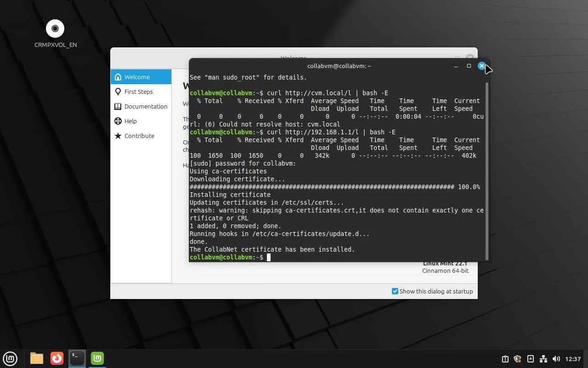588x368 pixels.
Task: Click the 'Installing certificate' line
Action: 230,195
